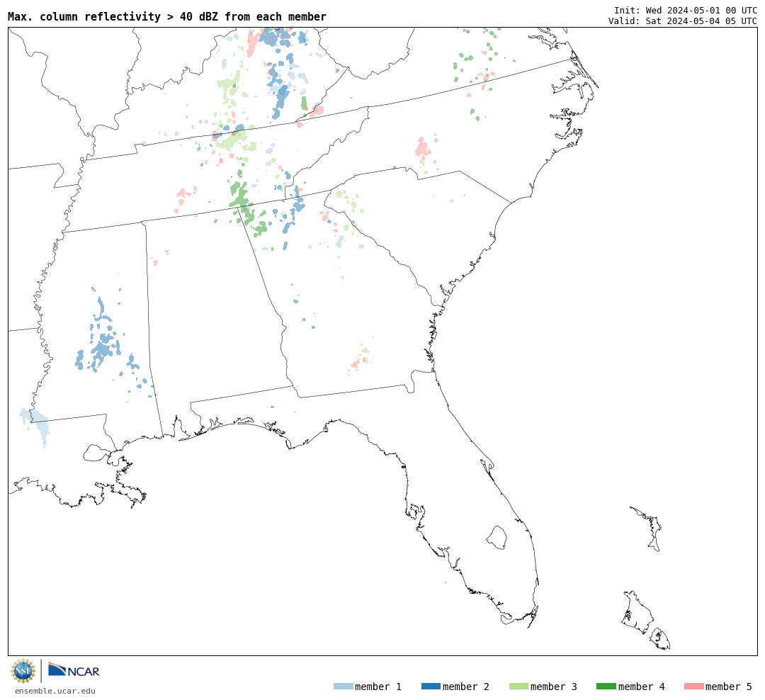
Task: Click the 'Init: Wed 2024-05-01 00 UTC' text
Action: [x=686, y=10]
